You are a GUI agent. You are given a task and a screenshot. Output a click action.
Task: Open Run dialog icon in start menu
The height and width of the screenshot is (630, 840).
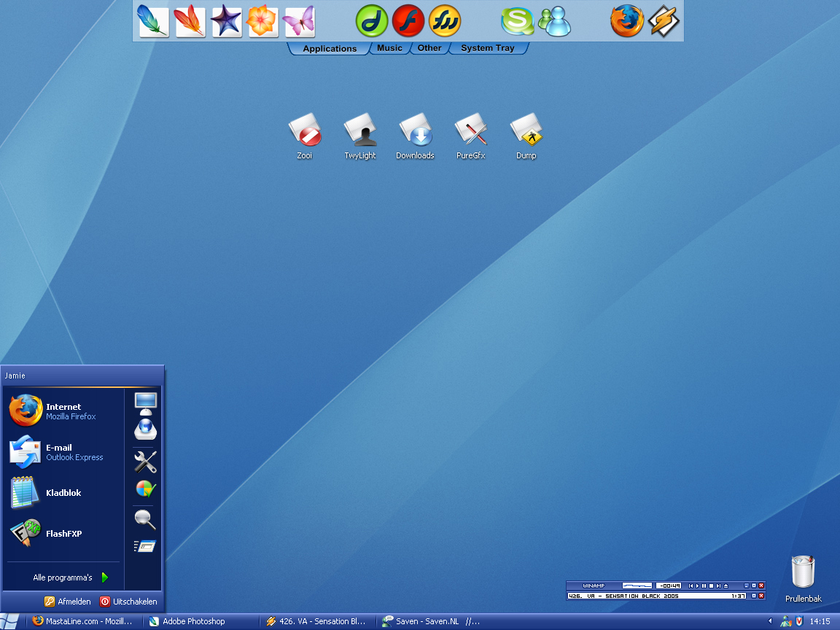click(145, 546)
